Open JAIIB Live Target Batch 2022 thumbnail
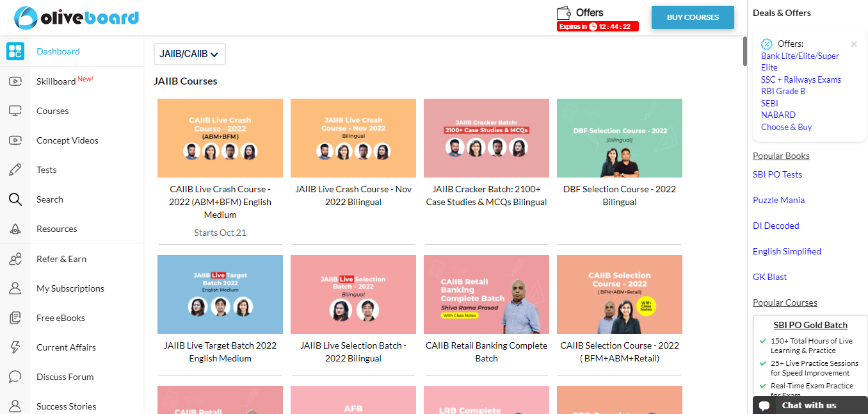The image size is (868, 414). coord(220,294)
